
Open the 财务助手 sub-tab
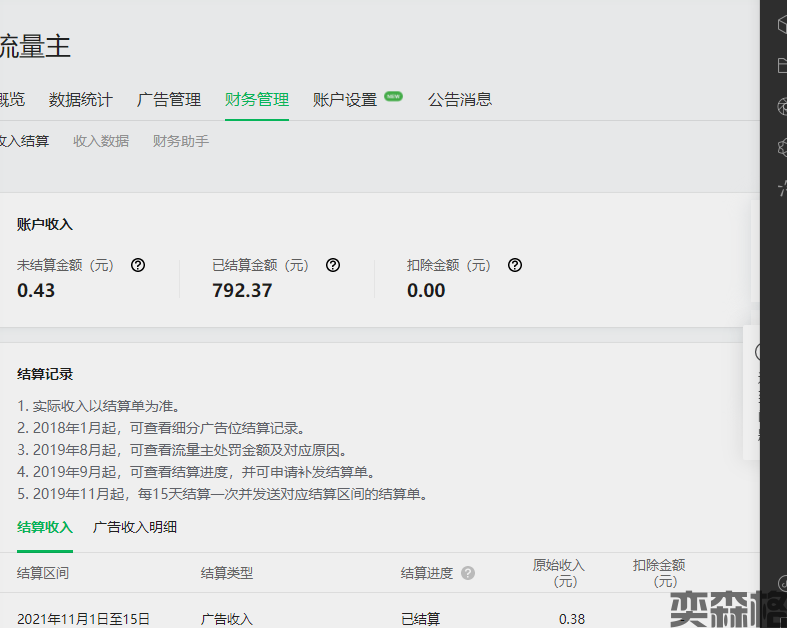pos(181,141)
